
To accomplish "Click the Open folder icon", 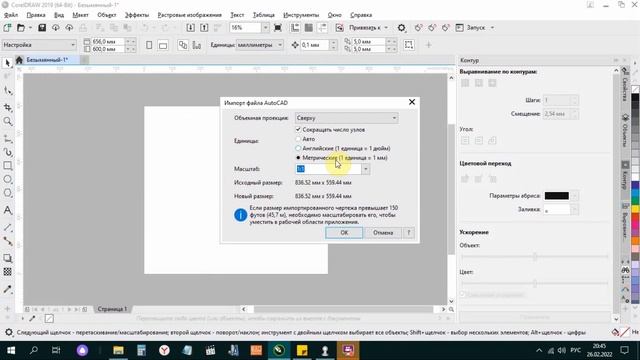I will point(21,28).
